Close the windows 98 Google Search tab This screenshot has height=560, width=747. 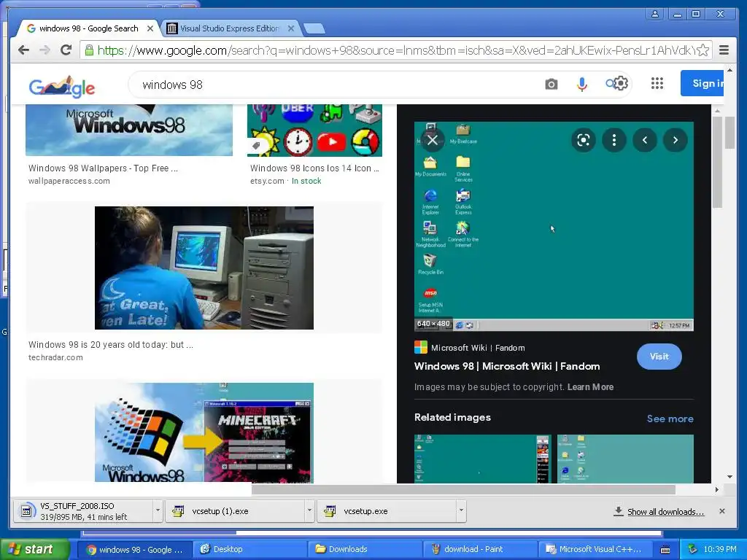pyautogui.click(x=150, y=28)
